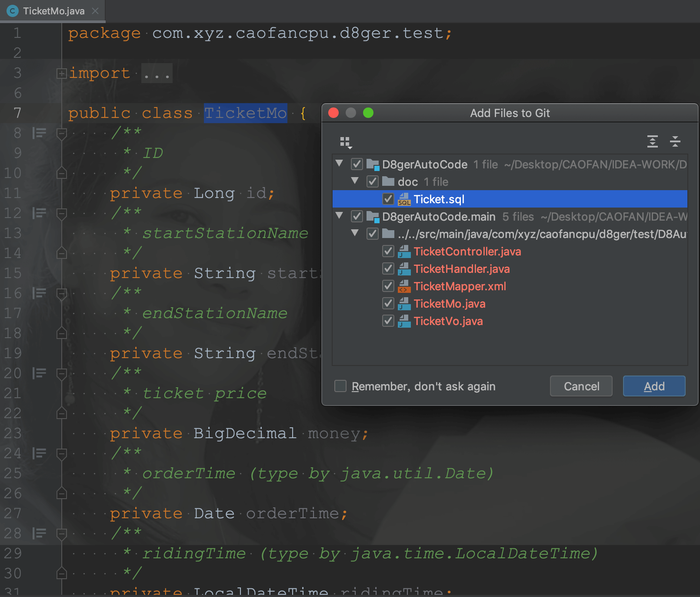Uncheck the D8gerAutoCode root checkbox
Image resolution: width=700 pixels, height=597 pixels.
point(357,164)
